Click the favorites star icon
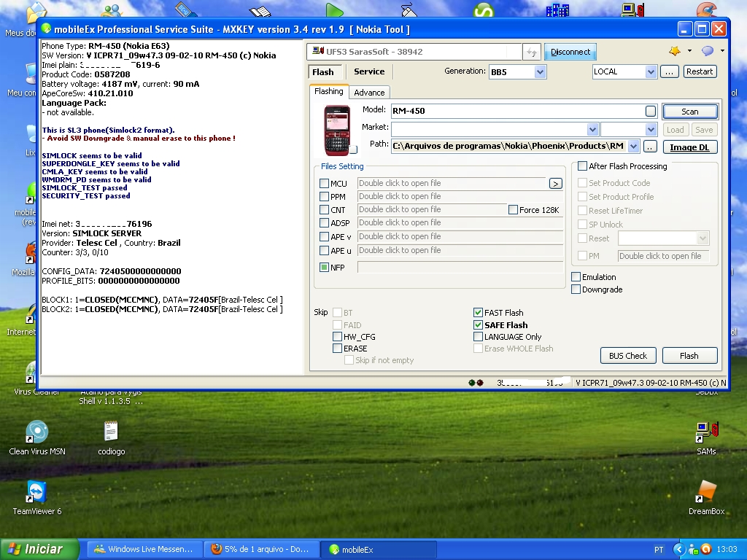The width and height of the screenshot is (747, 560). pos(675,51)
